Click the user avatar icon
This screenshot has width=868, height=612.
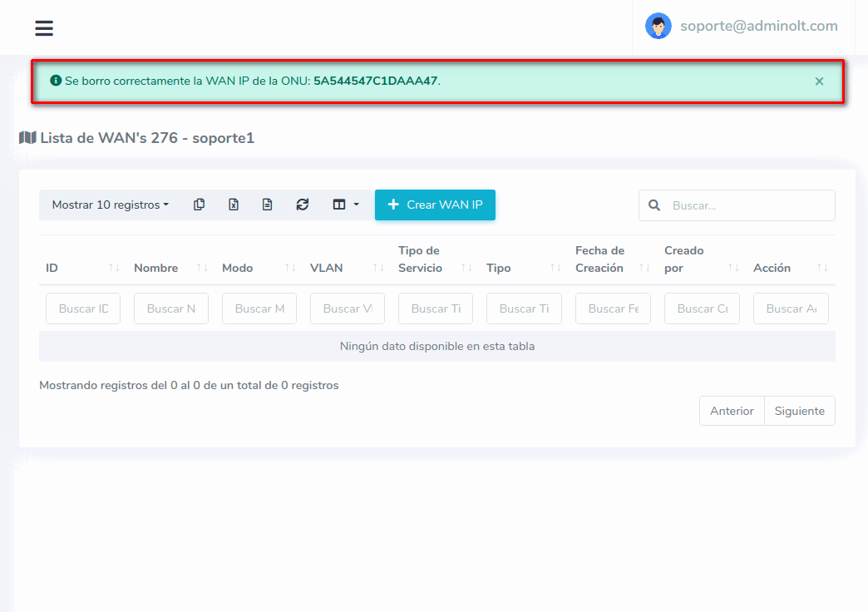(x=658, y=26)
